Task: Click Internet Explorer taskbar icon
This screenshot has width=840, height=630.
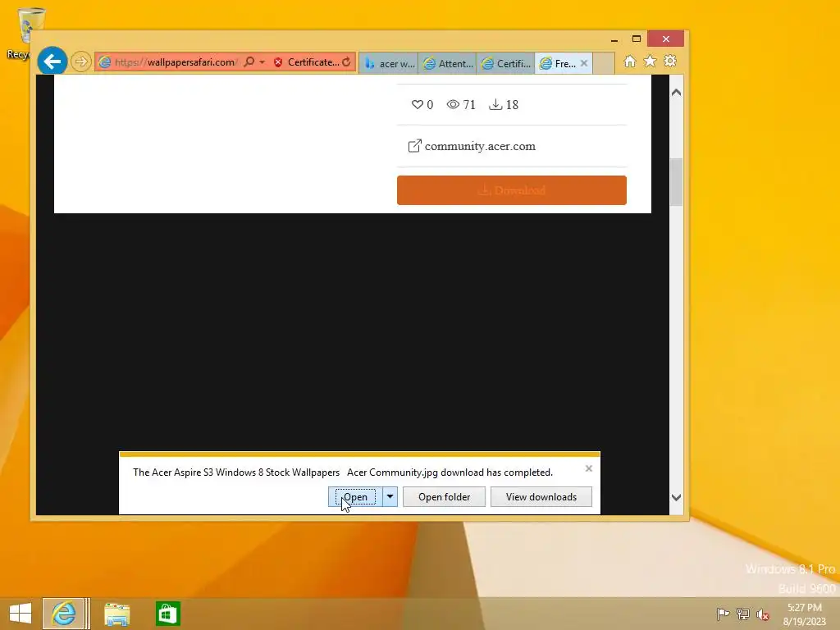Action: coord(64,614)
